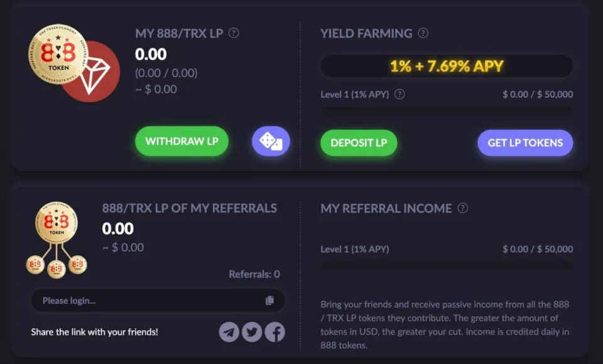Share referral link via Twitter icon
The height and width of the screenshot is (364, 603).
(252, 332)
